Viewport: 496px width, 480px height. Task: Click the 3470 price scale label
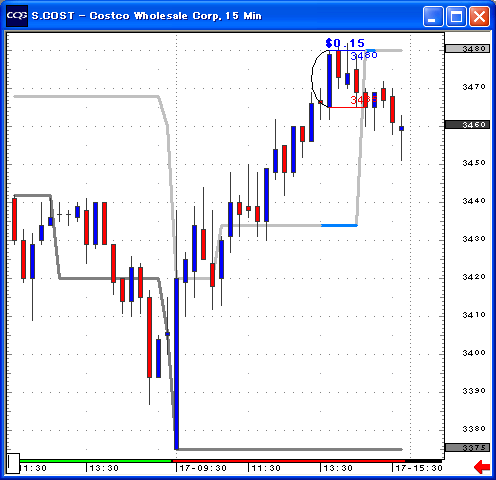tap(474, 87)
